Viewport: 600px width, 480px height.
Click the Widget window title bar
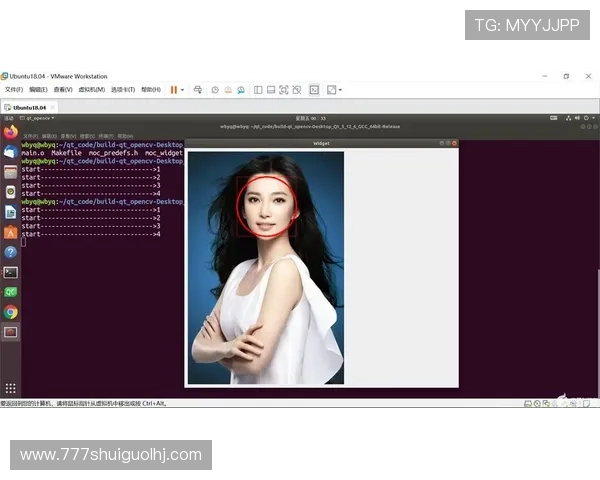(x=321, y=143)
